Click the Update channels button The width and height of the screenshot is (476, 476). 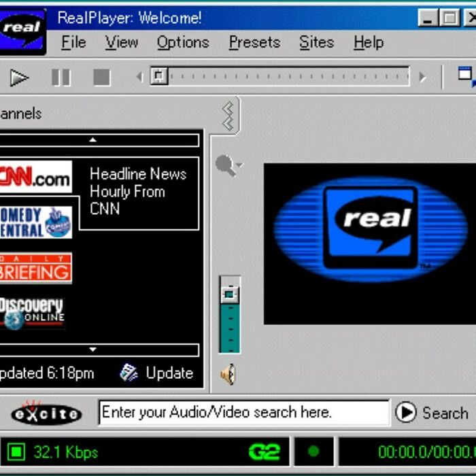(156, 373)
